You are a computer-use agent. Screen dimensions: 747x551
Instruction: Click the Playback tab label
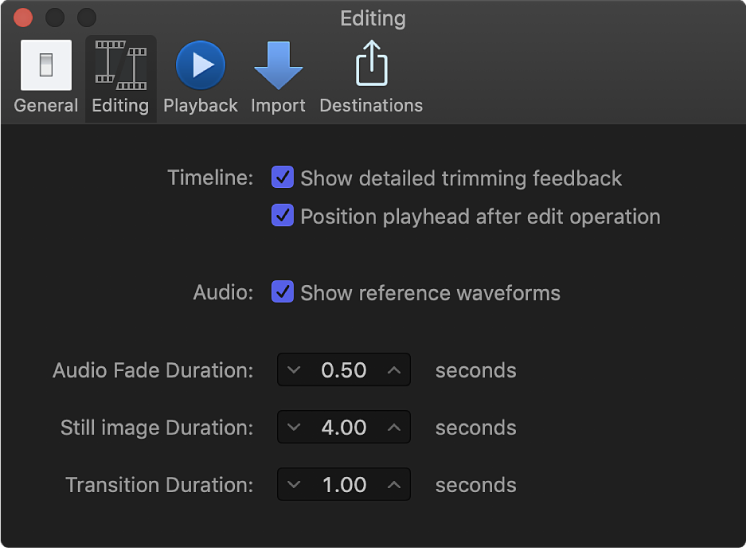[x=201, y=106]
